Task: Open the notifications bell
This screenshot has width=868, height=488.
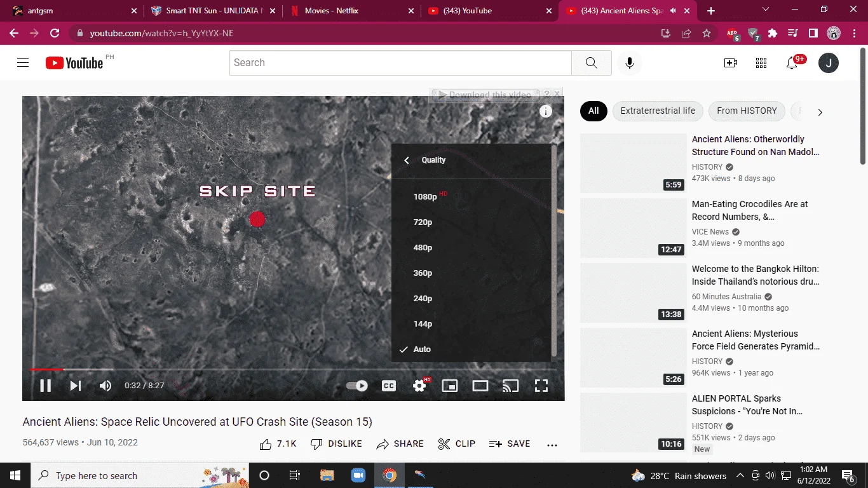Action: (x=792, y=63)
